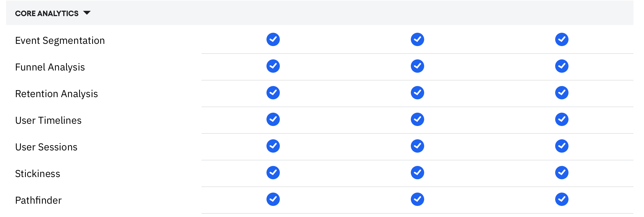
Task: Collapse the Core Analytics section arrow
Action: click(x=87, y=13)
